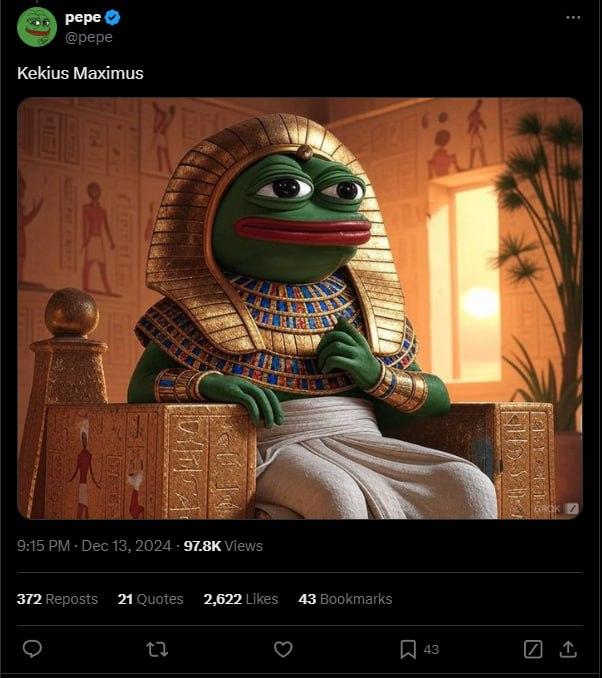Viewport: 602px width, 678px height.
Task: View the 372 Reposts list
Action: click(58, 599)
